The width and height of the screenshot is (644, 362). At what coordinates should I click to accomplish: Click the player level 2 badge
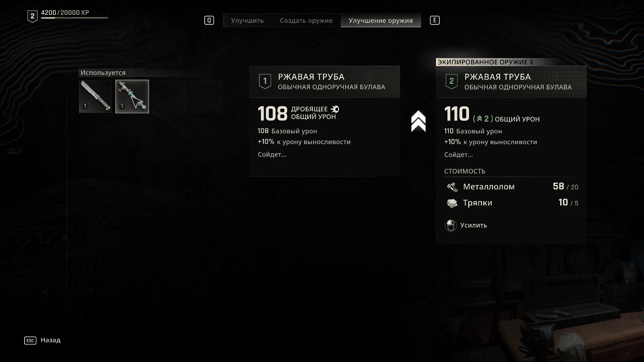coord(32,16)
